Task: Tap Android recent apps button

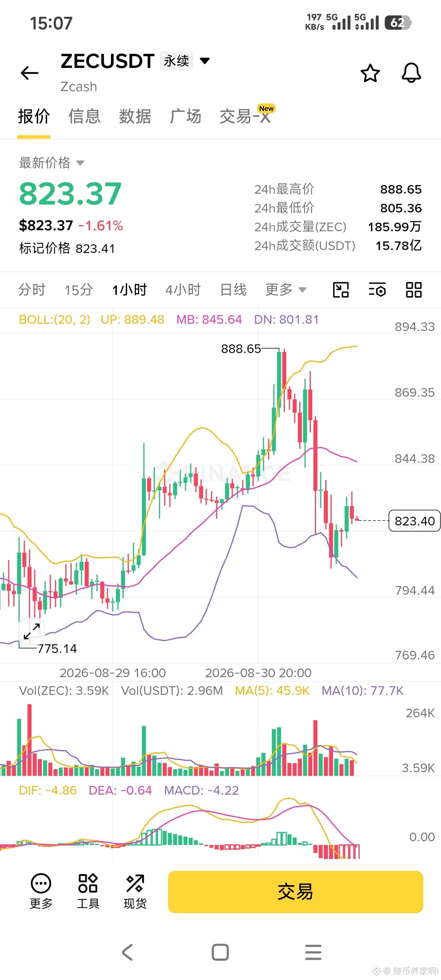Action: tap(313, 952)
